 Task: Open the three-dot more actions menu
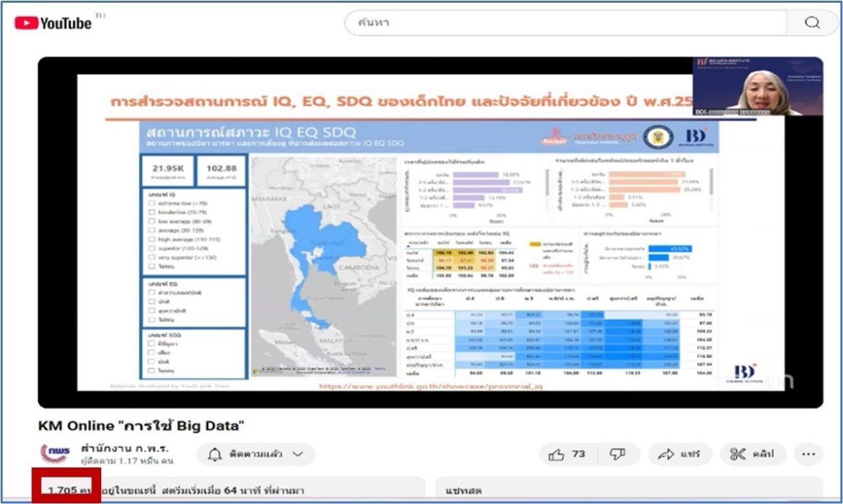click(808, 454)
